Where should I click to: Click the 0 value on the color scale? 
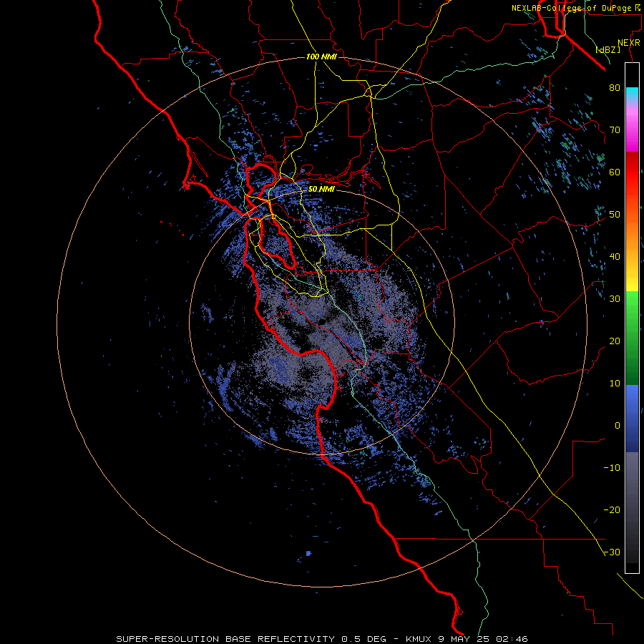(618, 426)
